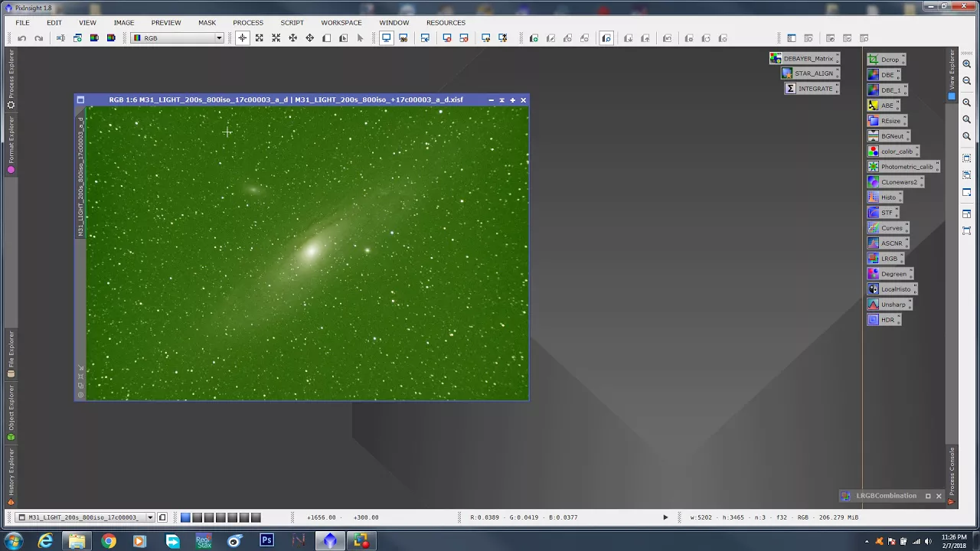Open the RESOURCES menu
The width and height of the screenshot is (980, 551).
pos(446,23)
